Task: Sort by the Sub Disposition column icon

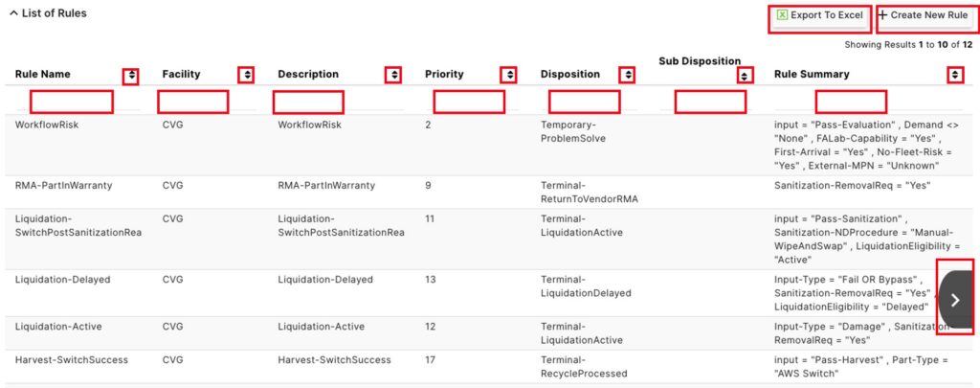Action: coord(745,76)
